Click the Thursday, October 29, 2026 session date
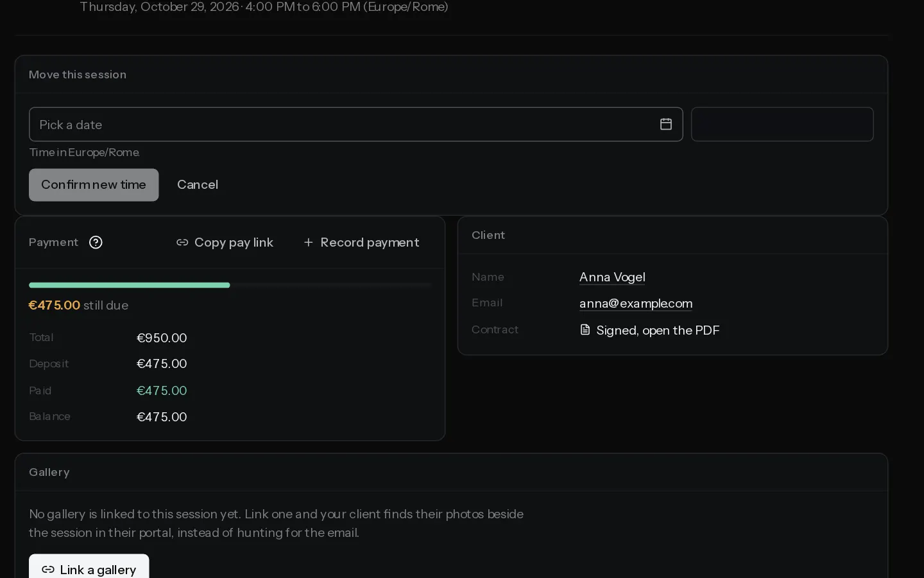Screen dimensions: 924x578 point(264,7)
